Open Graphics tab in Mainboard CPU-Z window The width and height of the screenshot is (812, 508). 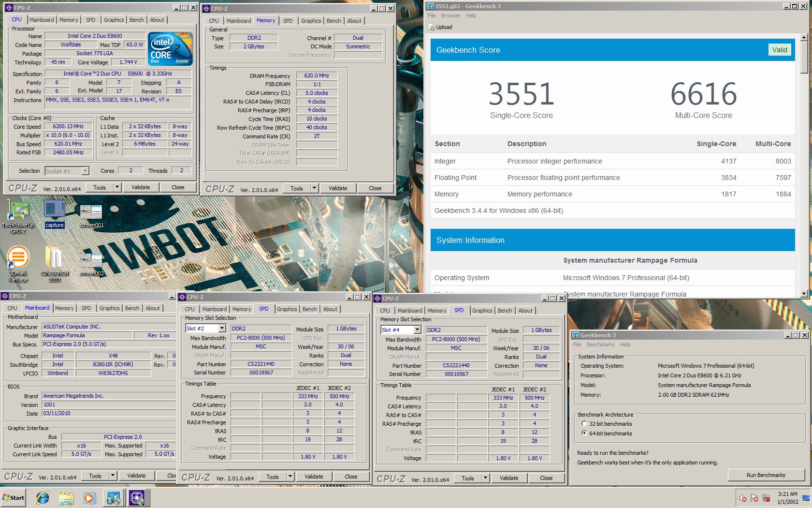109,308
